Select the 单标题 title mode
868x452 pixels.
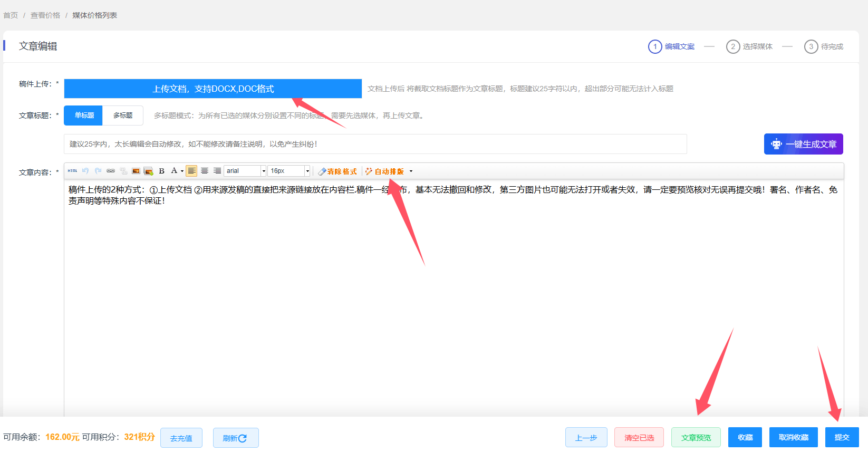click(84, 116)
